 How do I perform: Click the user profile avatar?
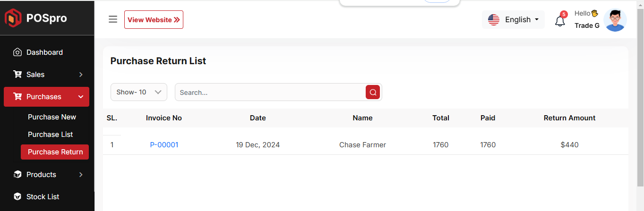click(615, 20)
